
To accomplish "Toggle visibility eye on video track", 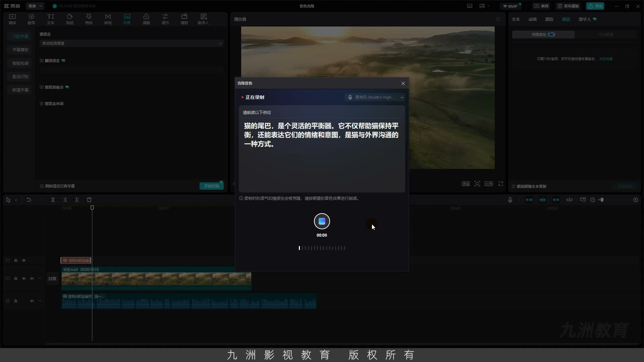I will (x=24, y=279).
